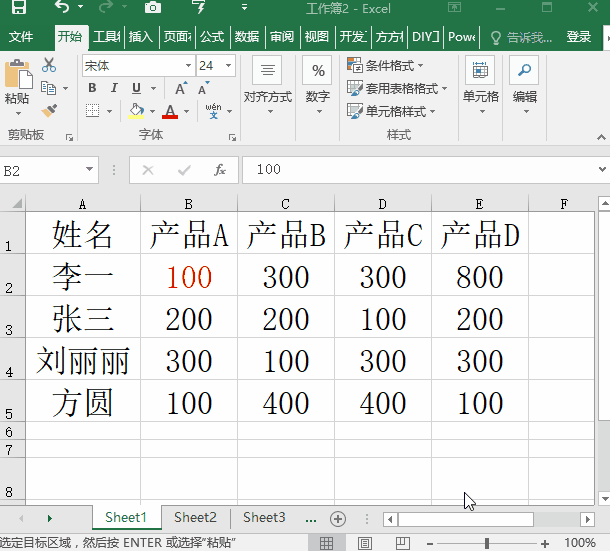Increase font size with large A icon
This screenshot has height=551, width=610.
click(181, 88)
